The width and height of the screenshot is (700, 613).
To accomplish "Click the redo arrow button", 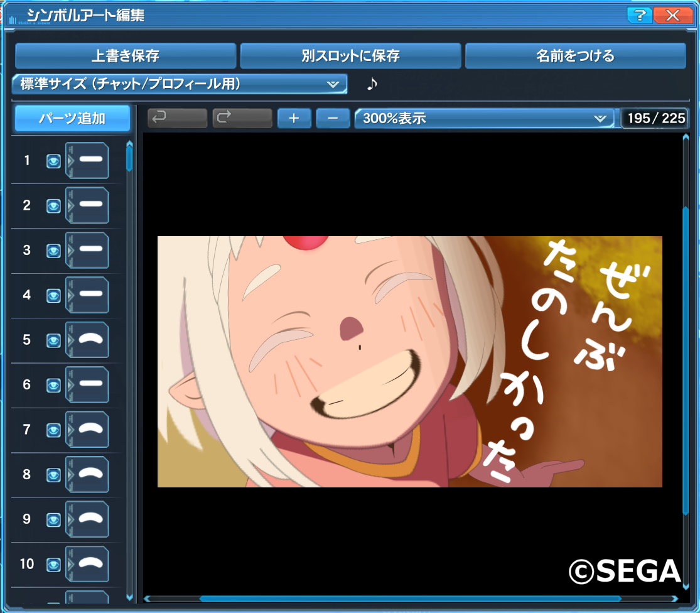I will pos(242,118).
